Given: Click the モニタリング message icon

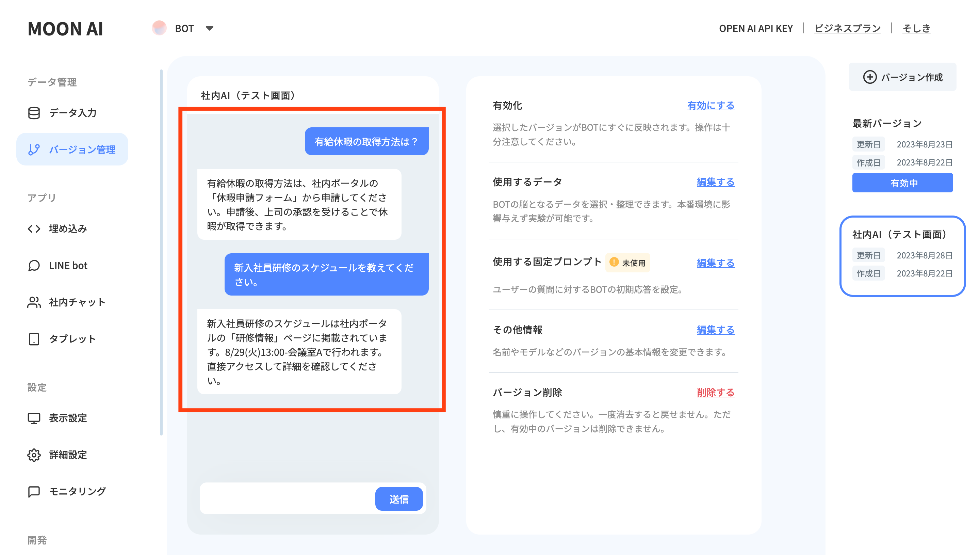Looking at the screenshot, I should (x=34, y=491).
